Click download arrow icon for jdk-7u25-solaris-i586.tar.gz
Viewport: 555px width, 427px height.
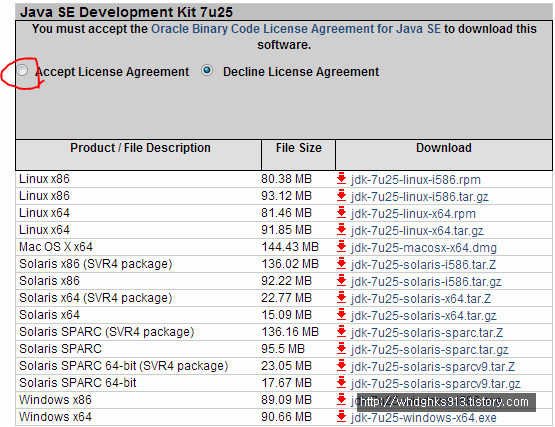[341, 280]
